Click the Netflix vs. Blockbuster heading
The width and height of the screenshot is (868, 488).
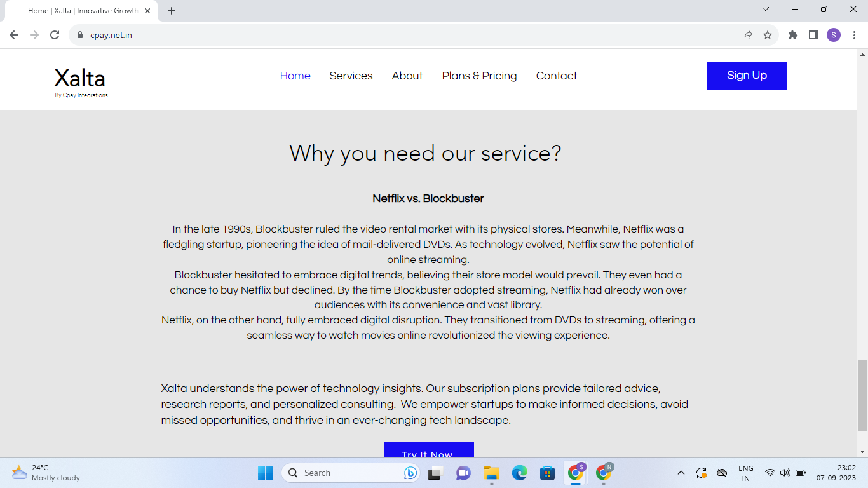point(428,198)
